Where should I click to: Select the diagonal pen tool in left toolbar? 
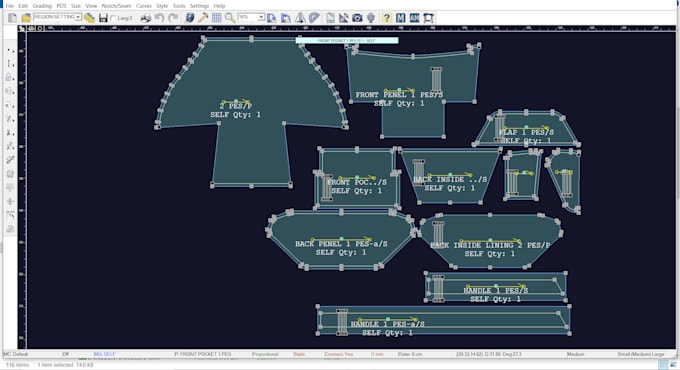(x=10, y=160)
